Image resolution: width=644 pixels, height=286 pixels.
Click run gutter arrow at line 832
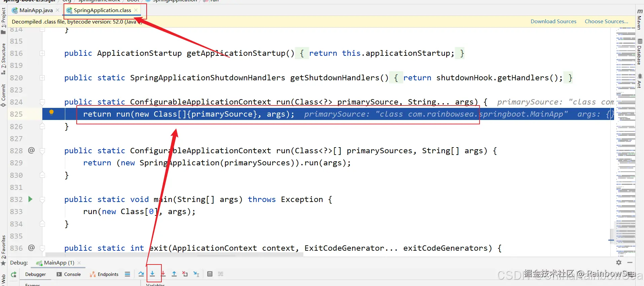pos(30,199)
